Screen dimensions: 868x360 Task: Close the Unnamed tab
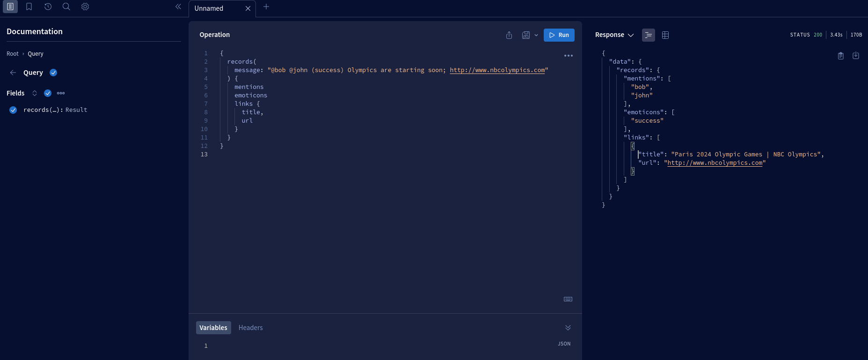[248, 8]
